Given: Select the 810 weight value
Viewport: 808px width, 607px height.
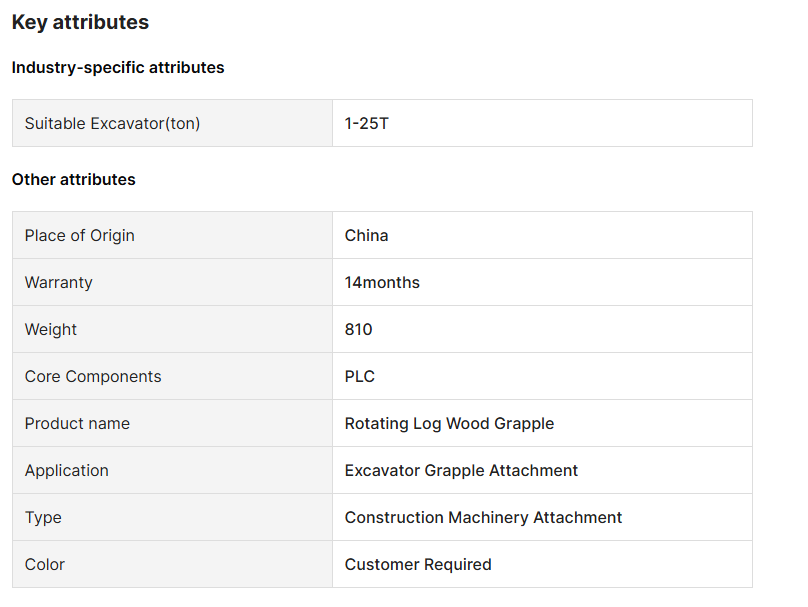Looking at the screenshot, I should point(358,330).
